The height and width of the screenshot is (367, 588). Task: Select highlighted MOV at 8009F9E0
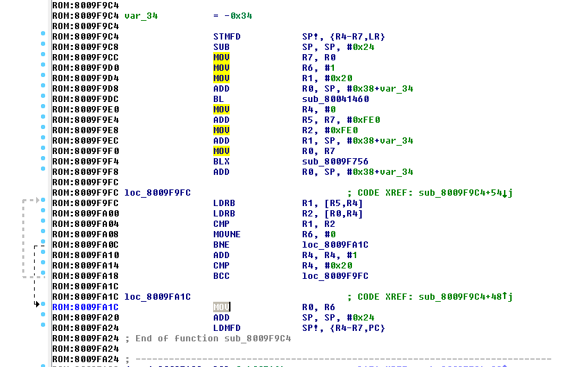[221, 110]
